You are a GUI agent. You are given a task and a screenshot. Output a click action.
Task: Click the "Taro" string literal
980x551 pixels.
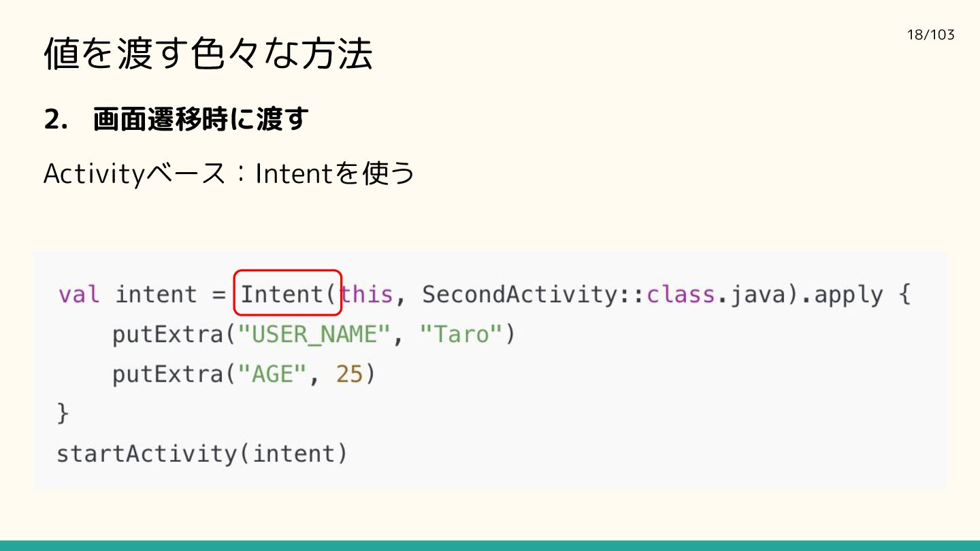coord(461,334)
